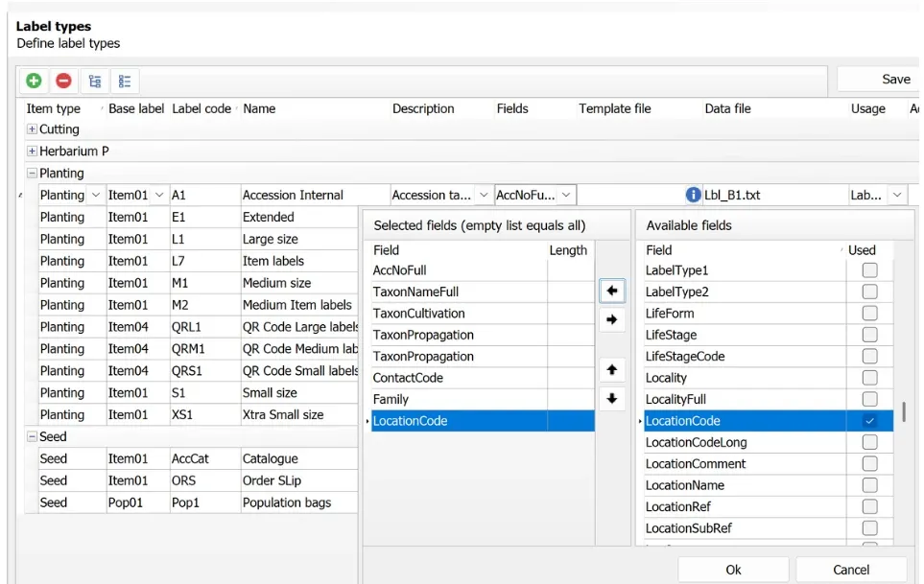Open the Item type Planting dropdown arrow

[96, 195]
